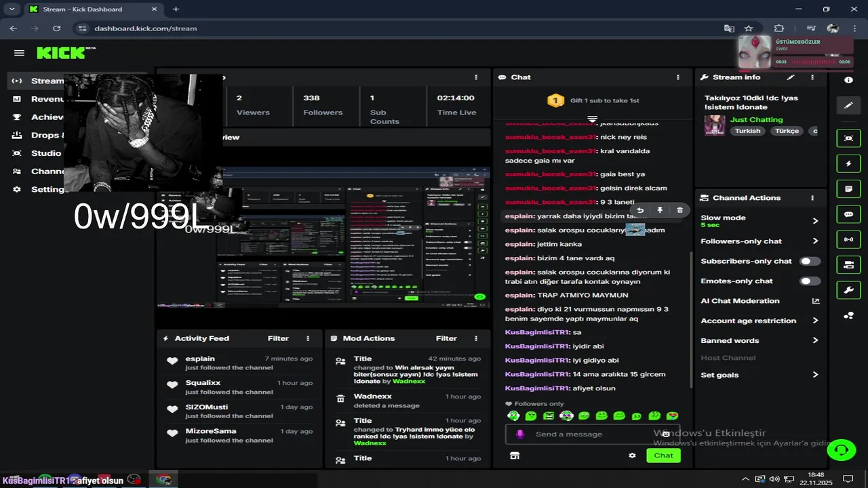The width and height of the screenshot is (868, 488).
Task: Click the Türkçe tag chip
Action: pos(787,131)
